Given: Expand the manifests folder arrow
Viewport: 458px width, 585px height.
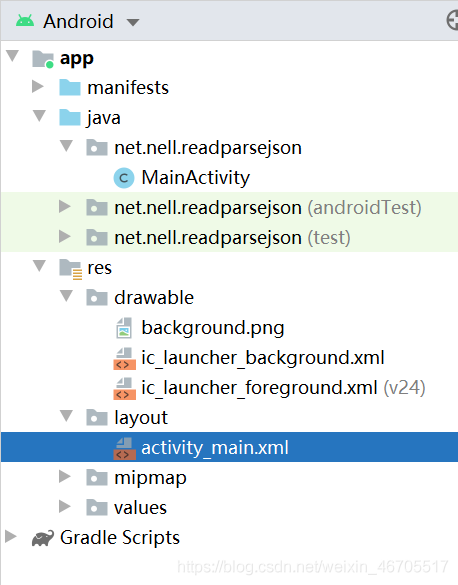Looking at the screenshot, I should point(38,87).
